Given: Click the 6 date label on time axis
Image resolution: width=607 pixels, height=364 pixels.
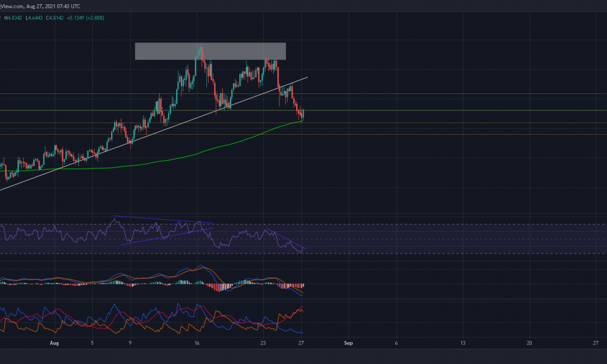Looking at the screenshot, I should (x=396, y=343).
